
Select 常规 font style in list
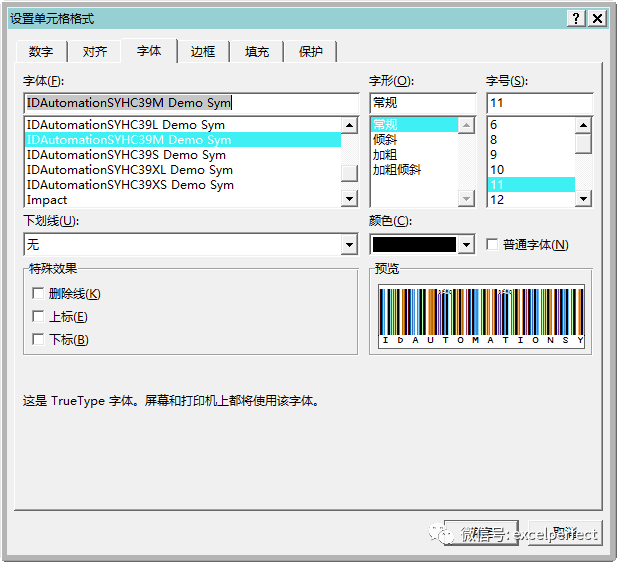(414, 125)
